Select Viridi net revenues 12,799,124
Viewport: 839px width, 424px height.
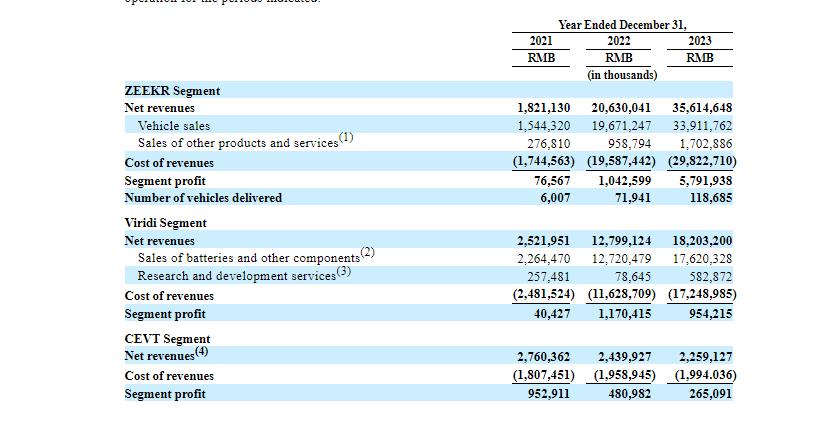(x=621, y=241)
